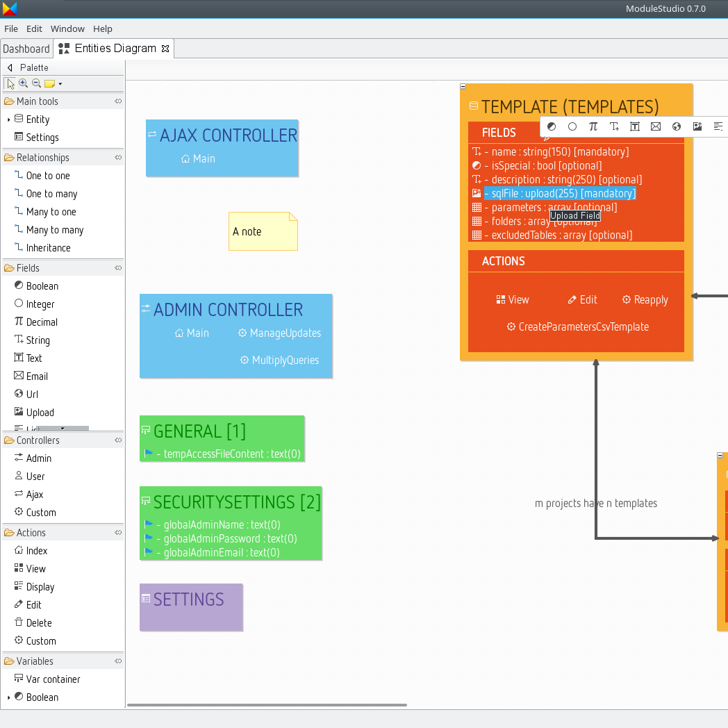Activate the Zoom In tool in the palette
The height and width of the screenshot is (728, 728).
pyautogui.click(x=23, y=83)
